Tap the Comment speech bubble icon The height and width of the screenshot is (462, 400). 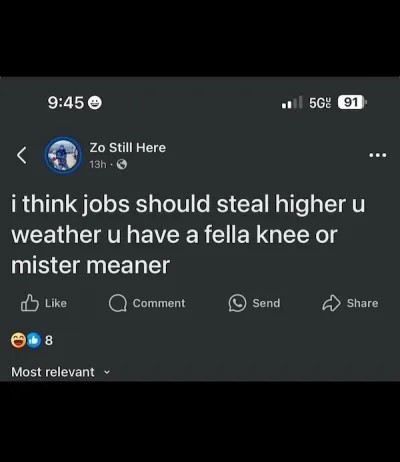118,303
